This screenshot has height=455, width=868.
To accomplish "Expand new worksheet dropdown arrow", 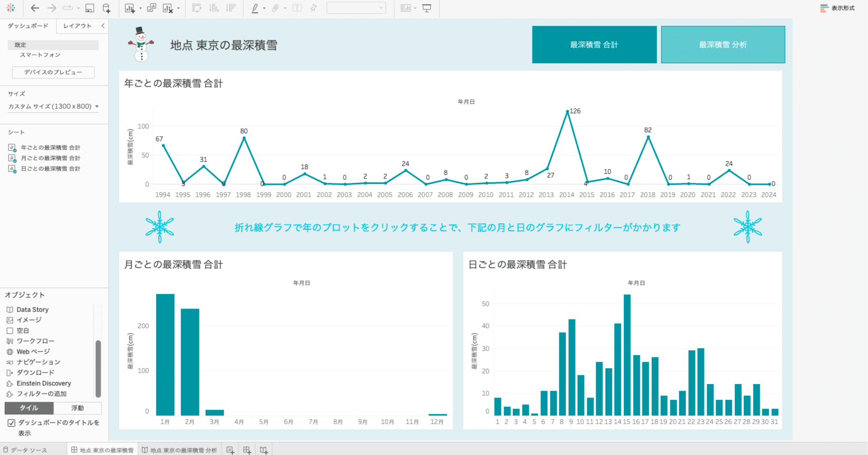I will [x=140, y=8].
